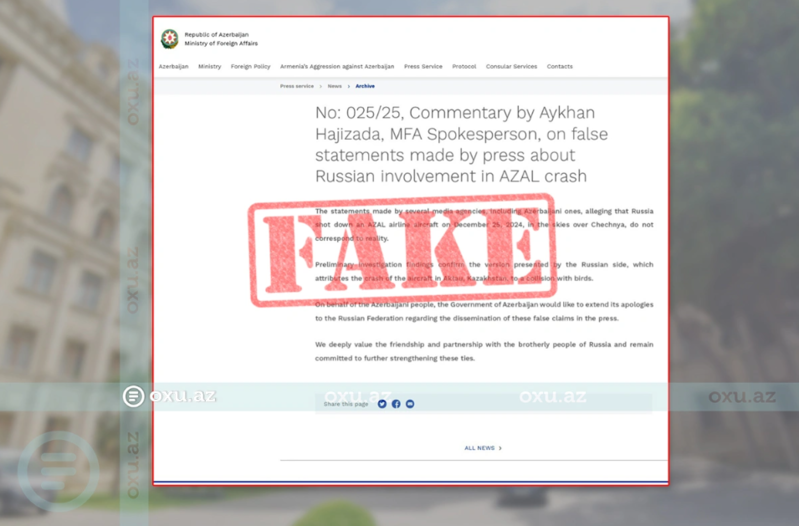Screen dimensions: 799x526
Task: Share the page via Twitter icon
Action: point(382,404)
